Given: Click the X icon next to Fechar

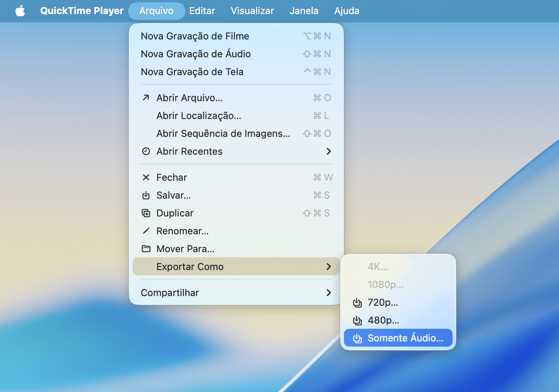Looking at the screenshot, I should [146, 177].
